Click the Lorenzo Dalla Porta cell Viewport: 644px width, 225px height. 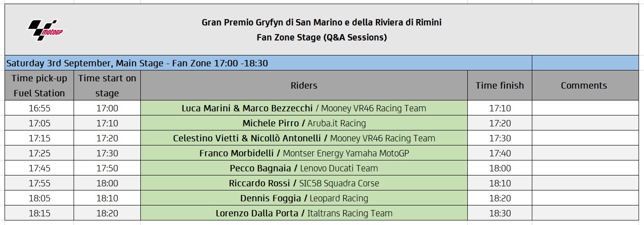point(304,213)
